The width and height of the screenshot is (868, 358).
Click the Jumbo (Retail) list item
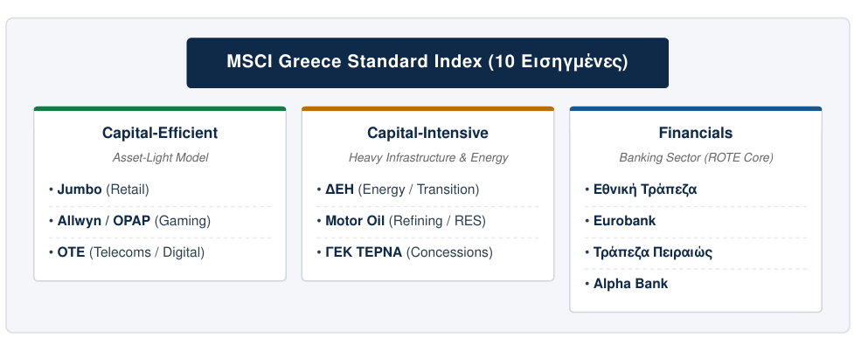tap(160, 189)
